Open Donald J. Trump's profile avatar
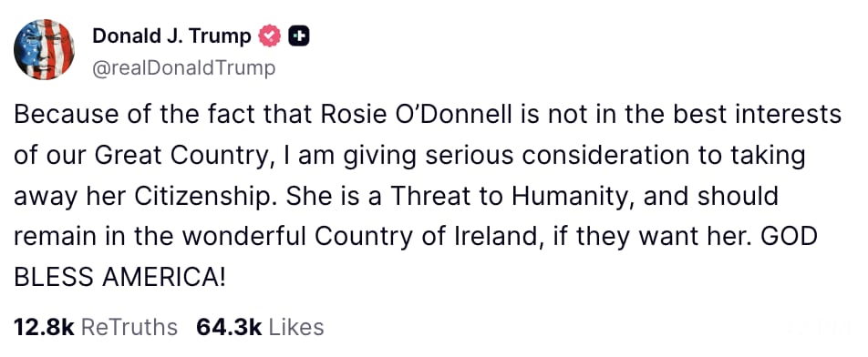Image resolution: width=868 pixels, height=357 pixels. pyautogui.click(x=44, y=49)
